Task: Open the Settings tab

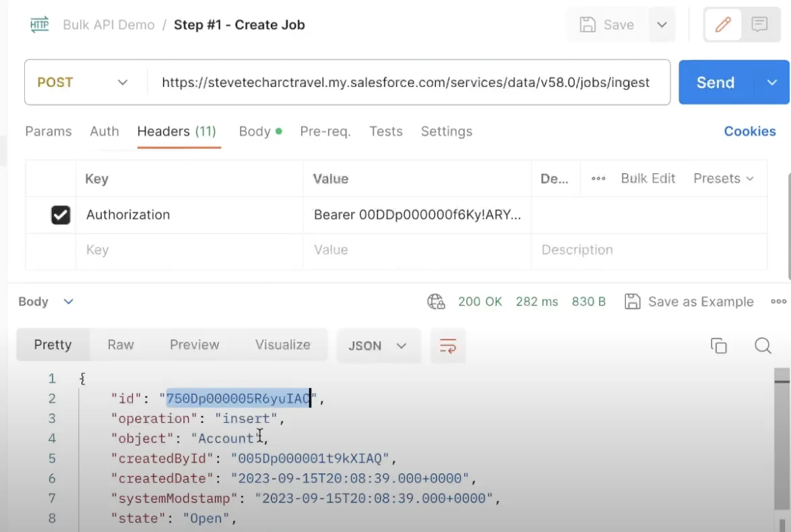Action: coord(447,131)
